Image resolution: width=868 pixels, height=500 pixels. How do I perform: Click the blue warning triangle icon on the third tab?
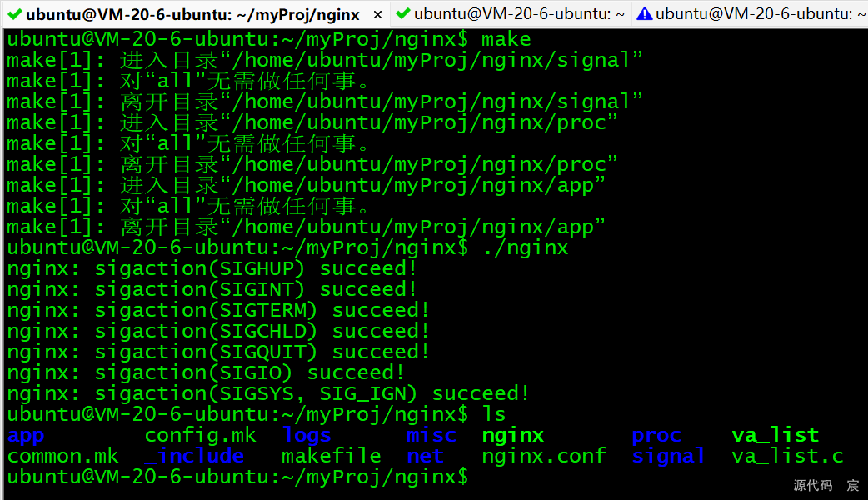tap(645, 13)
